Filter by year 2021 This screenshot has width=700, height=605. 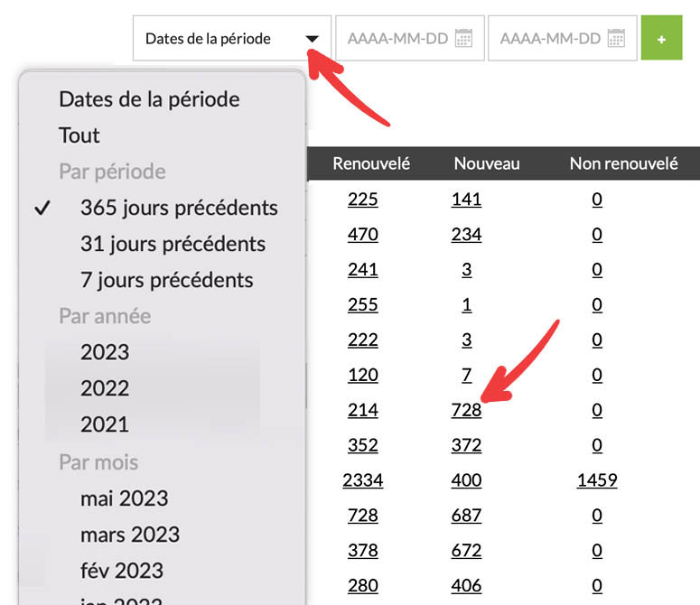pos(105,424)
